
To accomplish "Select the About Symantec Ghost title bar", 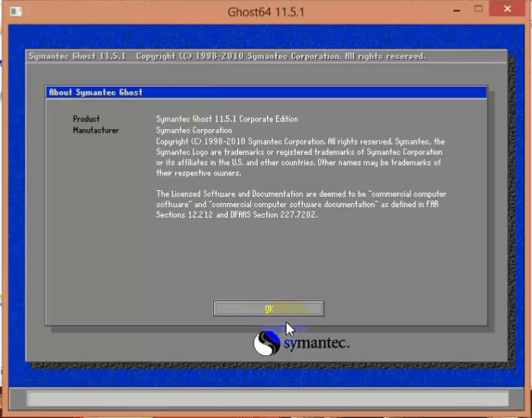I will click(x=266, y=92).
